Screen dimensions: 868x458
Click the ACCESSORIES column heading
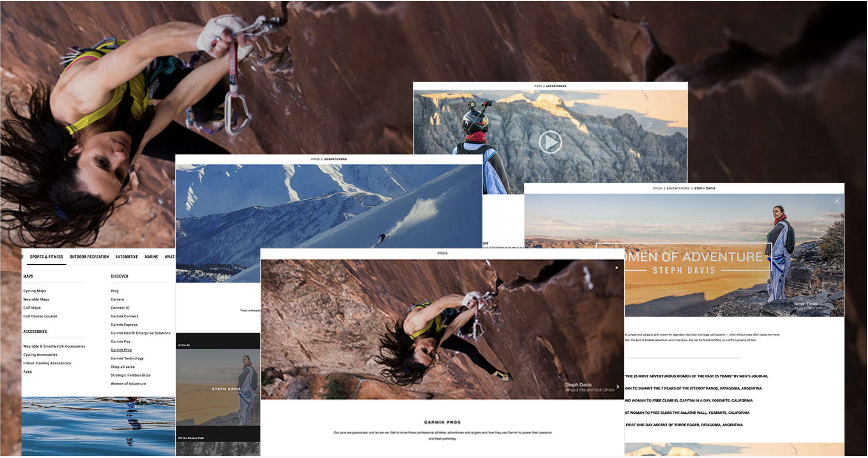click(35, 332)
